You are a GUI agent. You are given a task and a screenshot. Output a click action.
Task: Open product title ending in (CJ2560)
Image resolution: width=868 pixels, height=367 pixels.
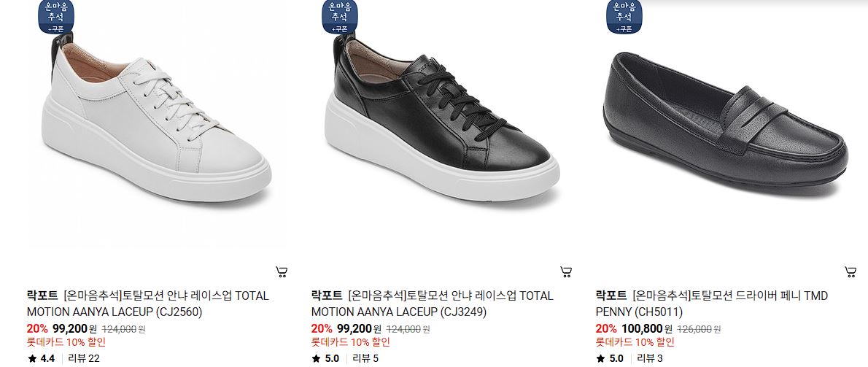(x=148, y=304)
